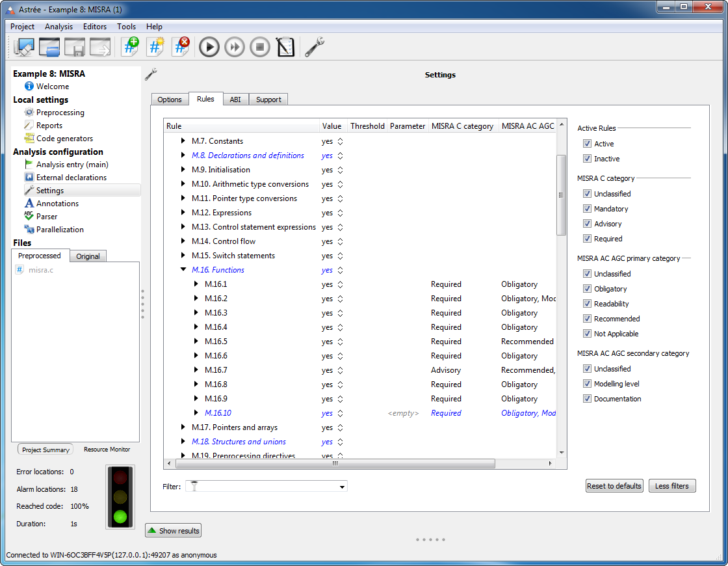Image resolution: width=728 pixels, height=566 pixels.
Task: Open the Filter dropdown arrow
Action: [342, 487]
